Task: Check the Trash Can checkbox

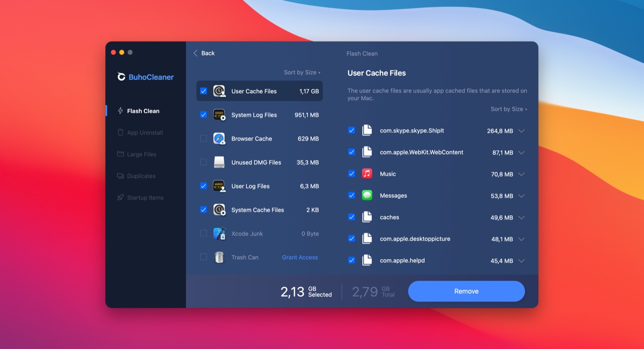Action: [204, 257]
